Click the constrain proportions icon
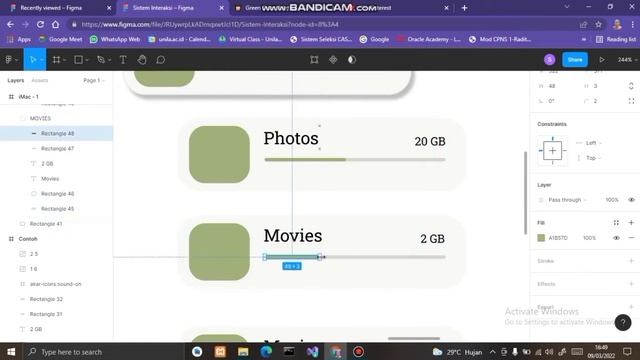640x360 pixels. 631,86
